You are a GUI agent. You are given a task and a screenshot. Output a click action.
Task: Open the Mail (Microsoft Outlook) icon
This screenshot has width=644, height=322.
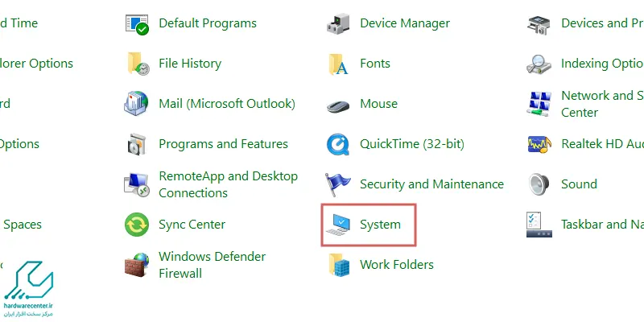click(136, 104)
